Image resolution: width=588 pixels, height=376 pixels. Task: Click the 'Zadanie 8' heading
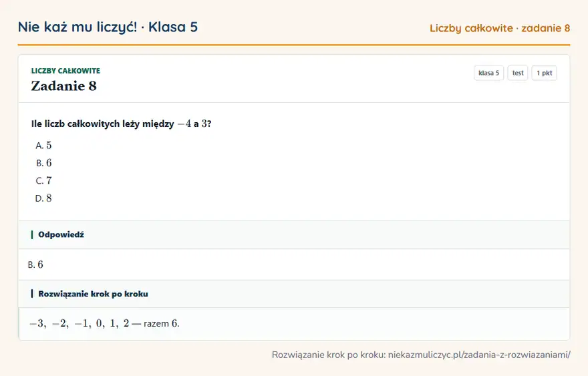[x=63, y=86]
